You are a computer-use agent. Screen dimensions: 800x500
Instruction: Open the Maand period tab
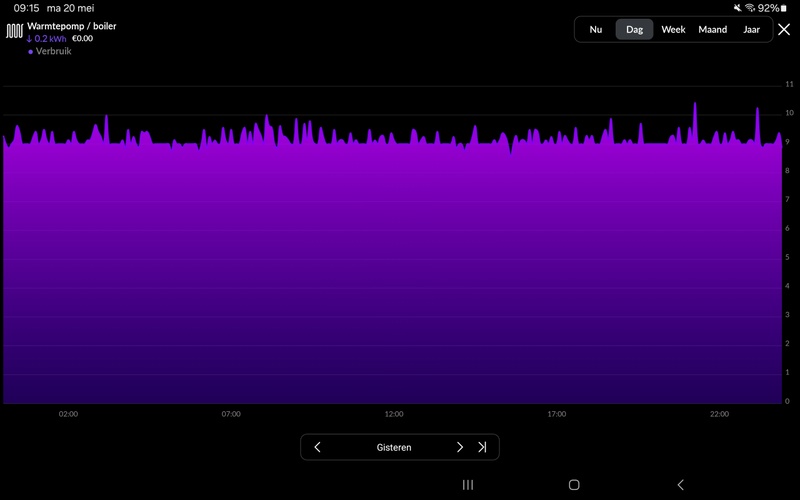tap(712, 30)
